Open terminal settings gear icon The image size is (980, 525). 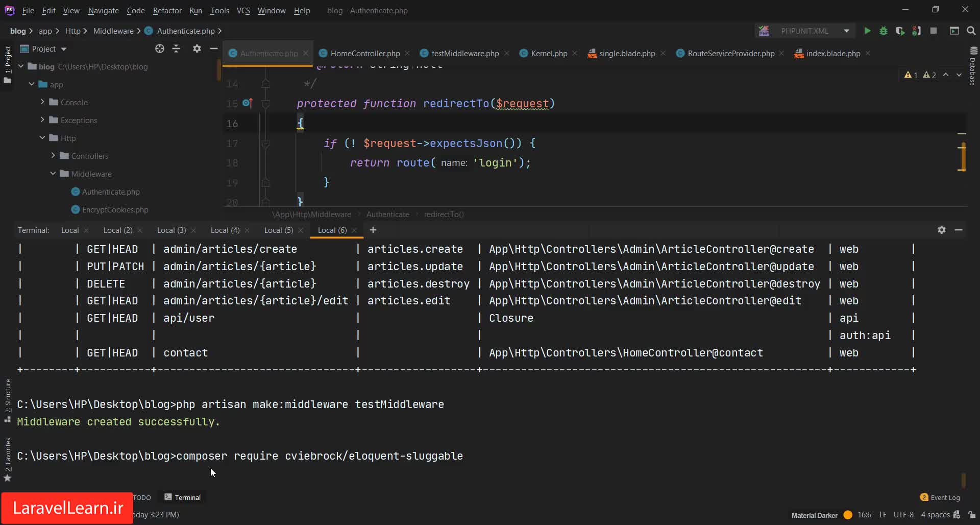click(942, 230)
